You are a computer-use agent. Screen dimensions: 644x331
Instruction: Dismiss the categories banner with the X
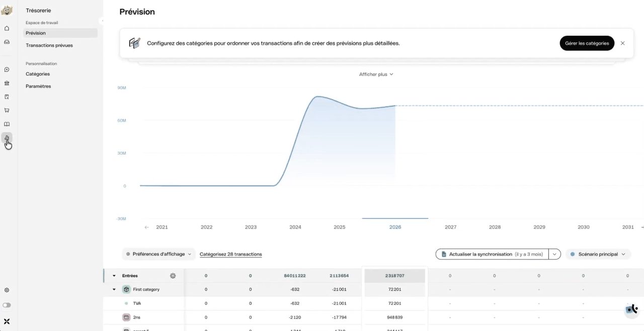pos(623,43)
